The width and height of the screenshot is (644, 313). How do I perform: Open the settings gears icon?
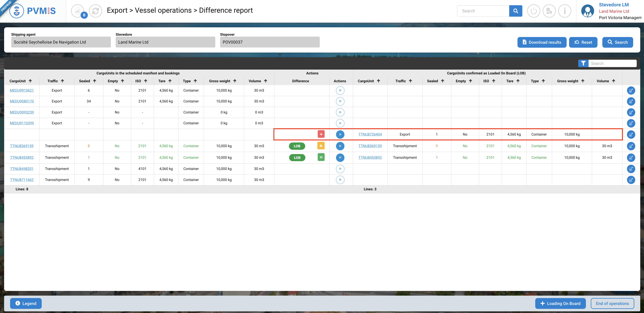point(549,11)
